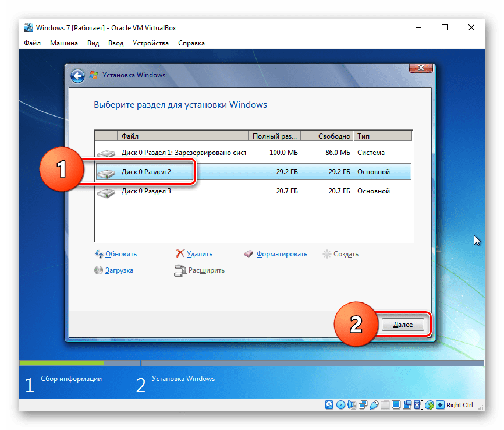Image resolution: width=504 pixels, height=430 pixels.
Task: Open the Файл menu
Action: tap(32, 43)
